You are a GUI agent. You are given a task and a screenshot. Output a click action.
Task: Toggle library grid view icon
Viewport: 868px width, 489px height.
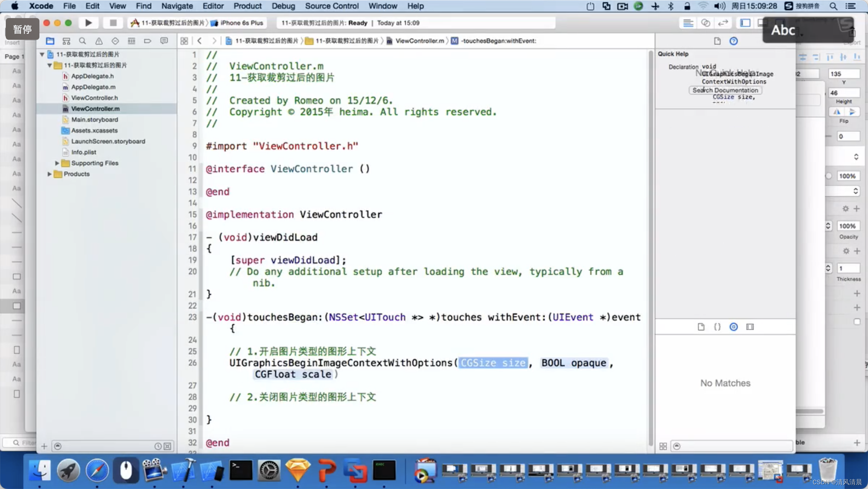663,446
